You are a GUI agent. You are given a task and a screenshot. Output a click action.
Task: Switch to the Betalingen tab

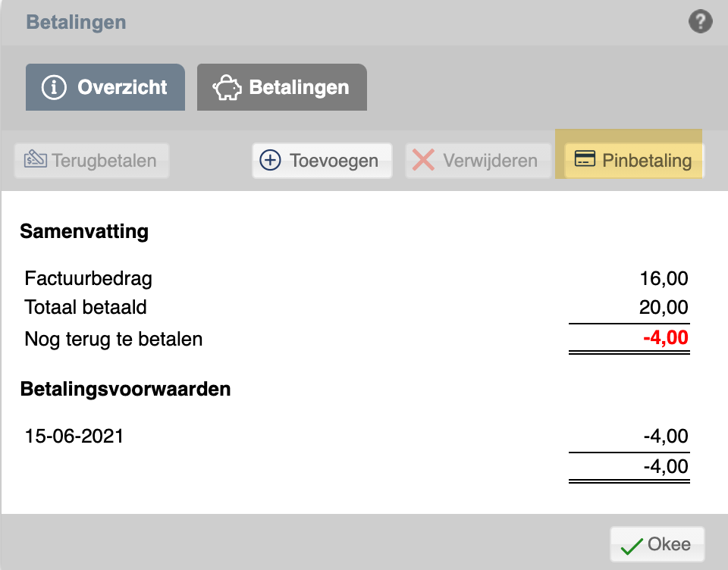[282, 87]
